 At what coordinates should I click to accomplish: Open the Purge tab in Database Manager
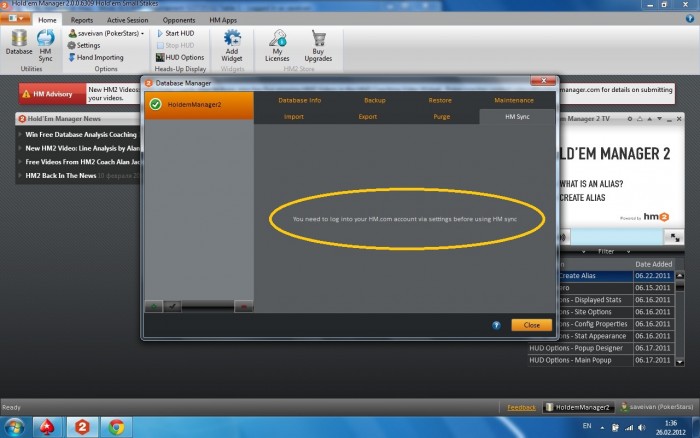point(442,117)
